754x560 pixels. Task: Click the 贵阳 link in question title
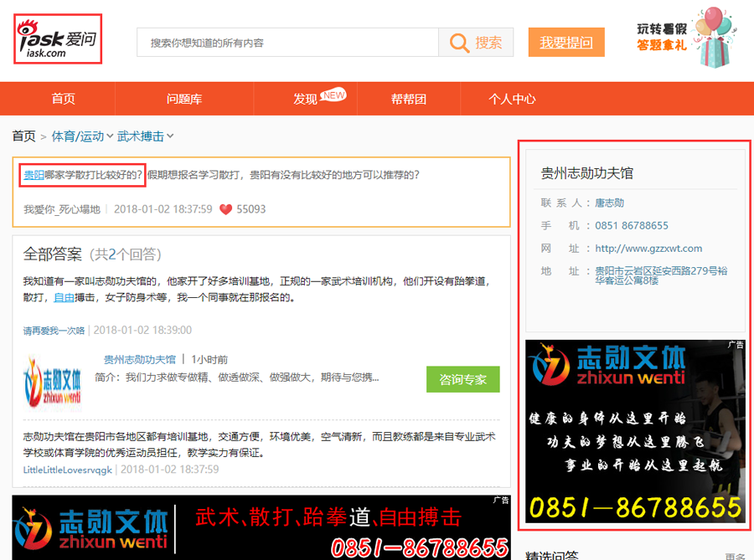point(34,175)
